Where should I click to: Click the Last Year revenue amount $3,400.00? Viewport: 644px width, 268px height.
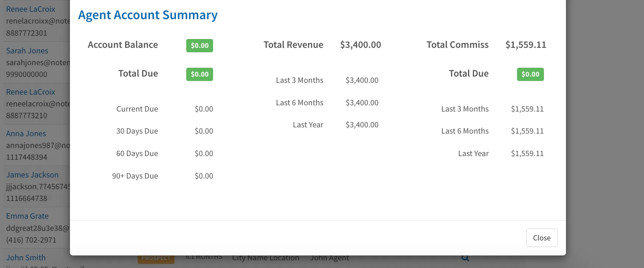point(362,125)
